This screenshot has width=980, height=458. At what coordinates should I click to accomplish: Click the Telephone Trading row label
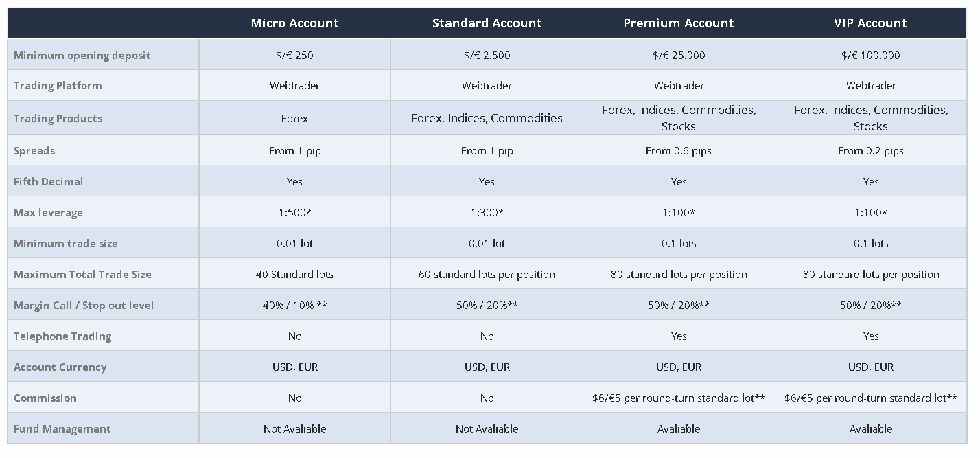pyautogui.click(x=62, y=336)
